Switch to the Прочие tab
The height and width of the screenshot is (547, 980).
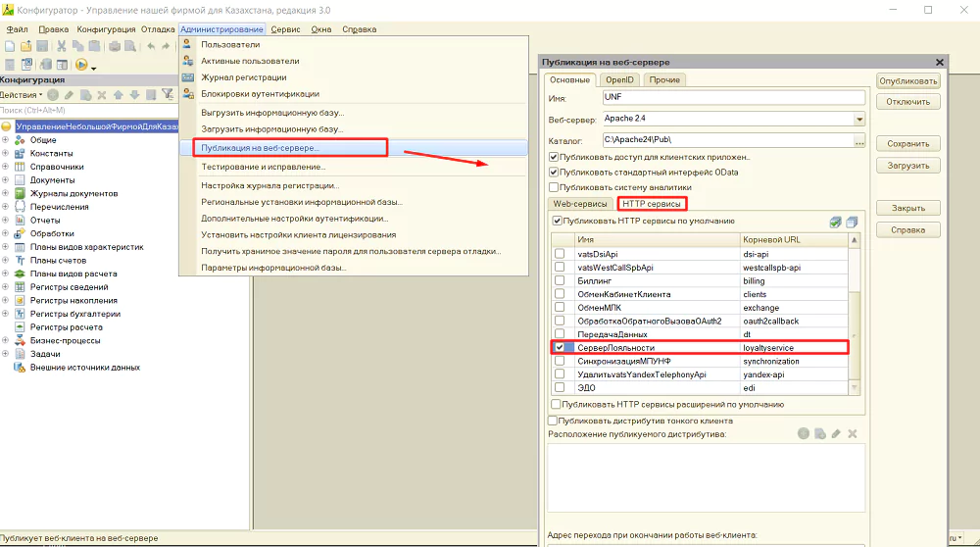[x=664, y=80]
